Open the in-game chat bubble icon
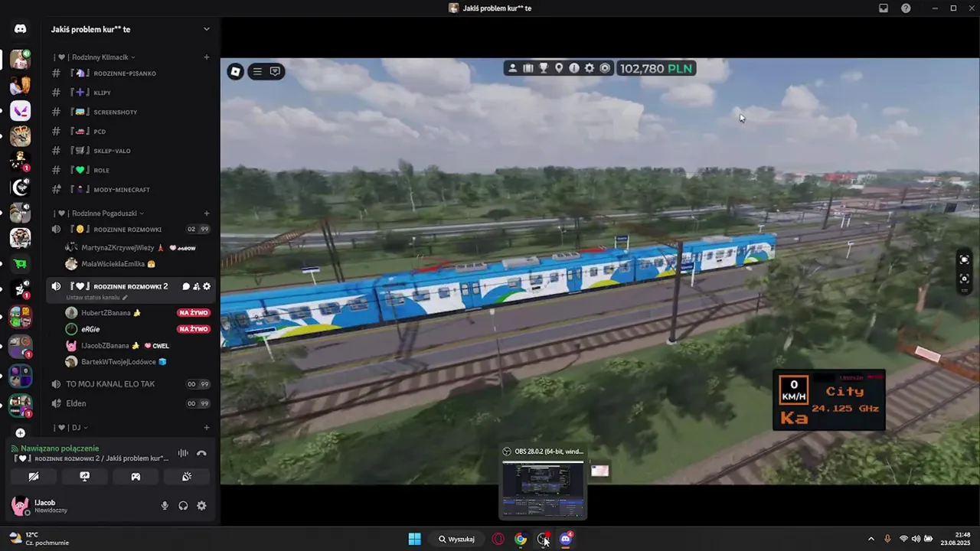This screenshot has height=551, width=980. 275,71
